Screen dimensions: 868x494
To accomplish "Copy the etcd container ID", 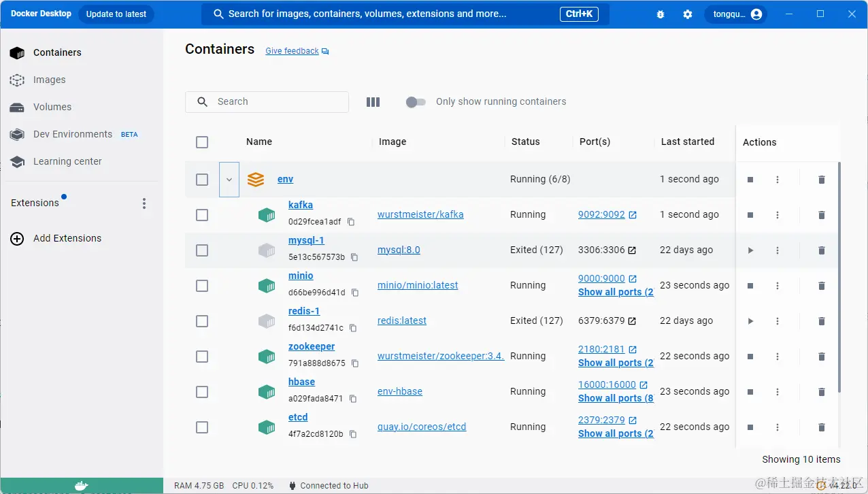I will [353, 434].
